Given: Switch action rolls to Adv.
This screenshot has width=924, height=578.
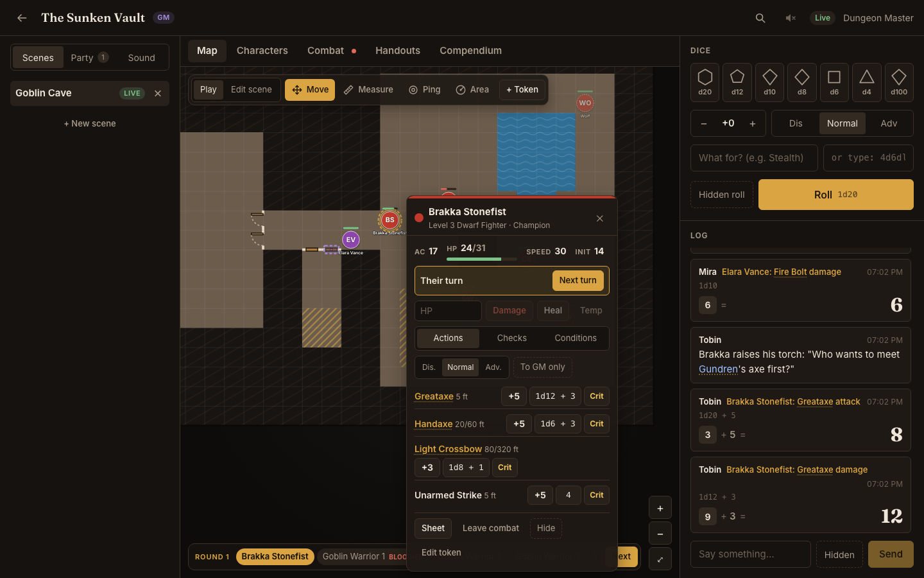Looking at the screenshot, I should pyautogui.click(x=493, y=367).
